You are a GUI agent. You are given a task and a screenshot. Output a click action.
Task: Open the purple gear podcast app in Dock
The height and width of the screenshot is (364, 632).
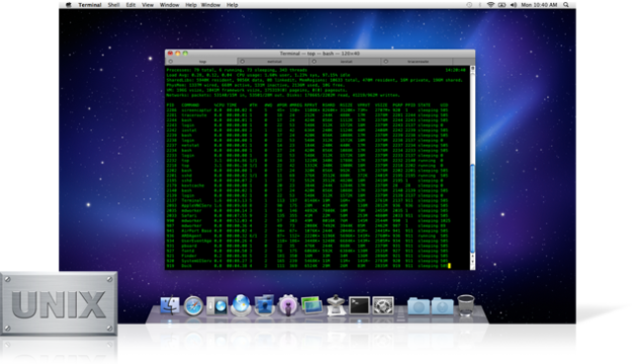pos(287,305)
